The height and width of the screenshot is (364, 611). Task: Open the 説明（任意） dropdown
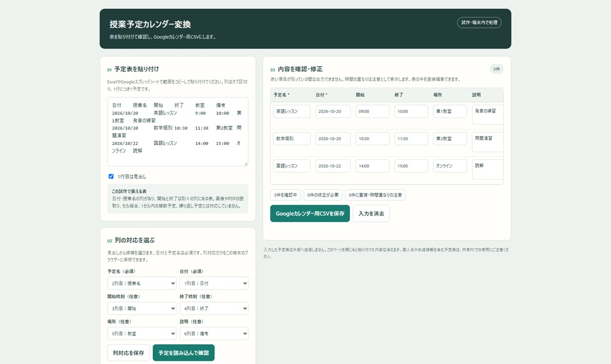(214, 334)
